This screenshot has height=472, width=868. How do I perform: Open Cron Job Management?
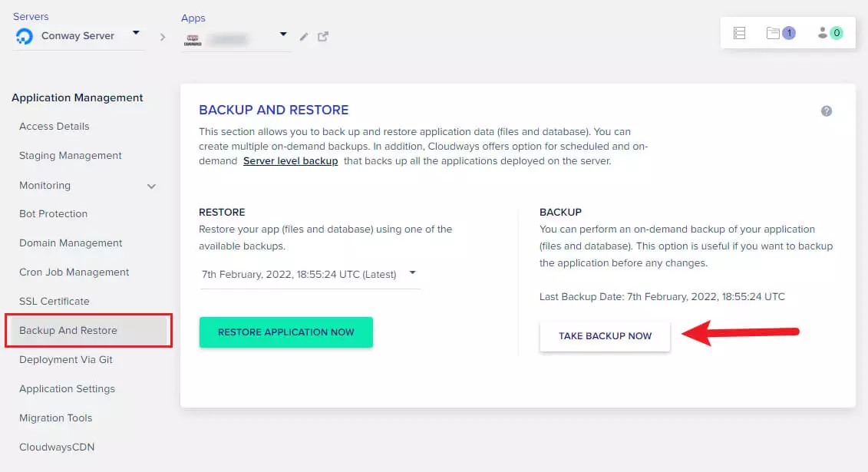coord(74,272)
